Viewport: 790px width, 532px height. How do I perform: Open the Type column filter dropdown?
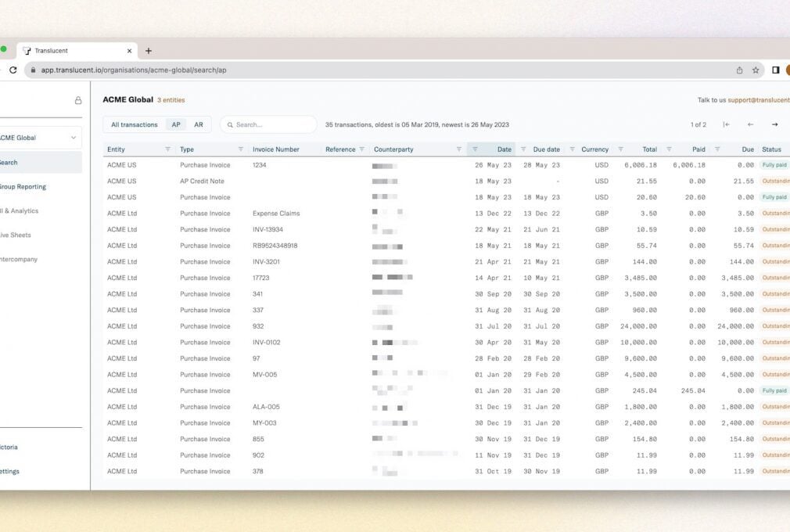coord(241,149)
